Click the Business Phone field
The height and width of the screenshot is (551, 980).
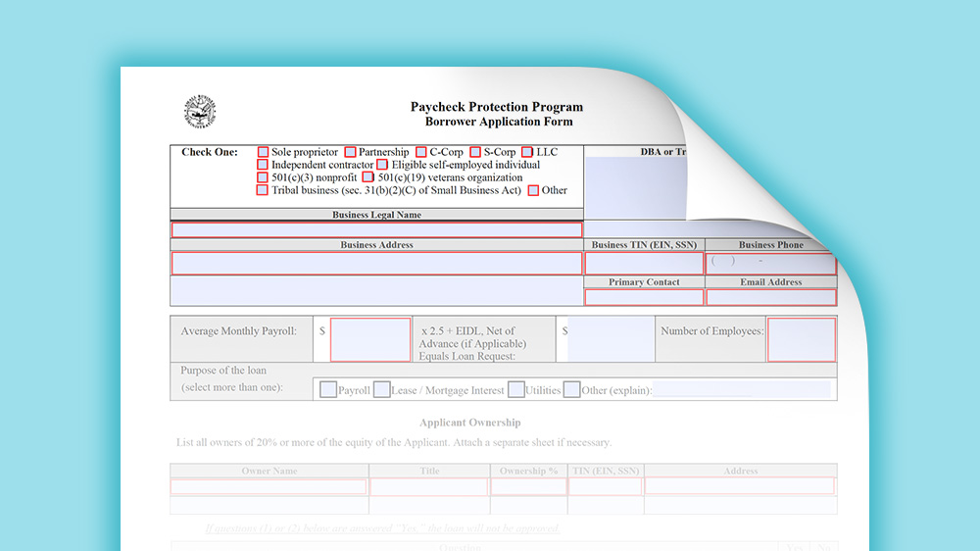[x=770, y=263]
